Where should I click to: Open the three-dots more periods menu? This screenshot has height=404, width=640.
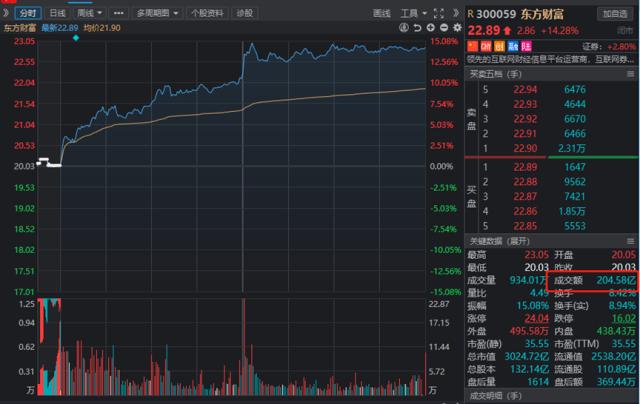[x=121, y=13]
